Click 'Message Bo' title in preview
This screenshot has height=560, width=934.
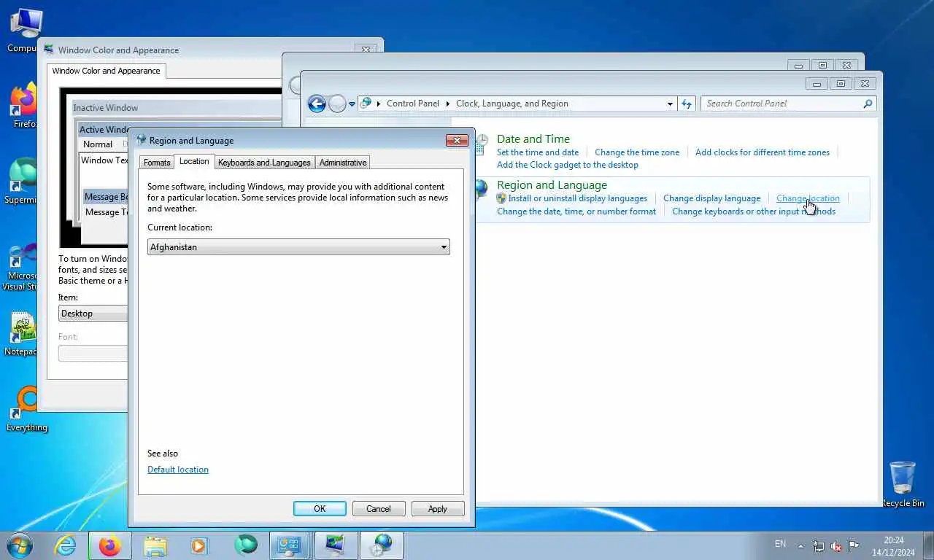(106, 197)
